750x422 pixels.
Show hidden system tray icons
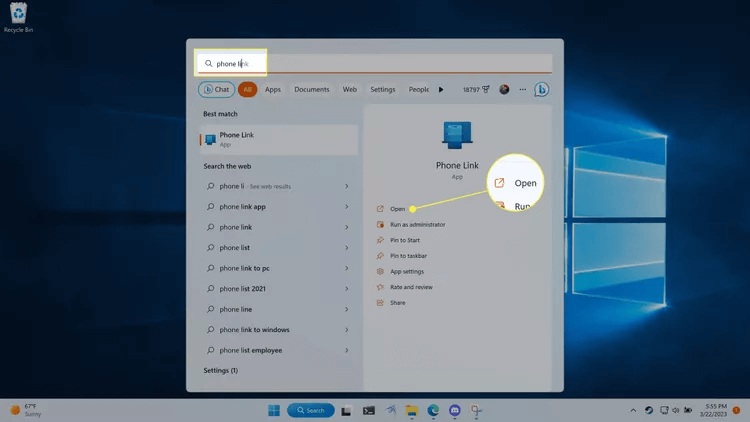pos(633,410)
